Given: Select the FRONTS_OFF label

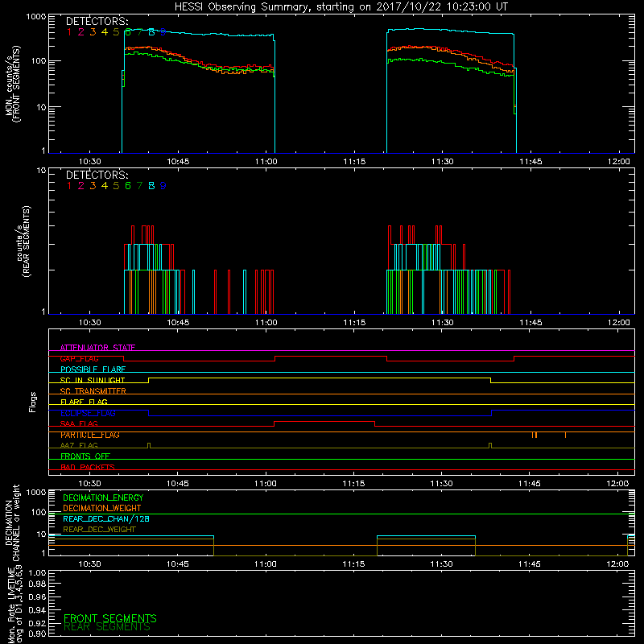Looking at the screenshot, I should pyautogui.click(x=85, y=456).
